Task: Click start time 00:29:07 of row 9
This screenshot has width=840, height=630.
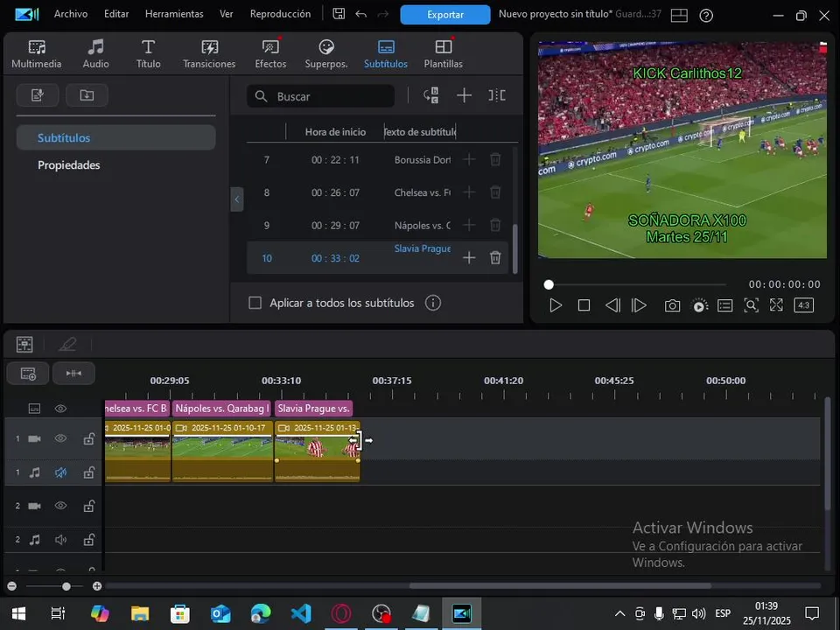Action: point(335,226)
